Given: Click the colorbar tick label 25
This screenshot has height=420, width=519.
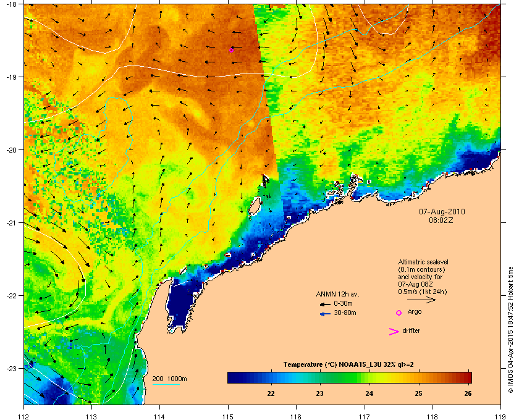Looking at the screenshot, I should click(419, 393).
